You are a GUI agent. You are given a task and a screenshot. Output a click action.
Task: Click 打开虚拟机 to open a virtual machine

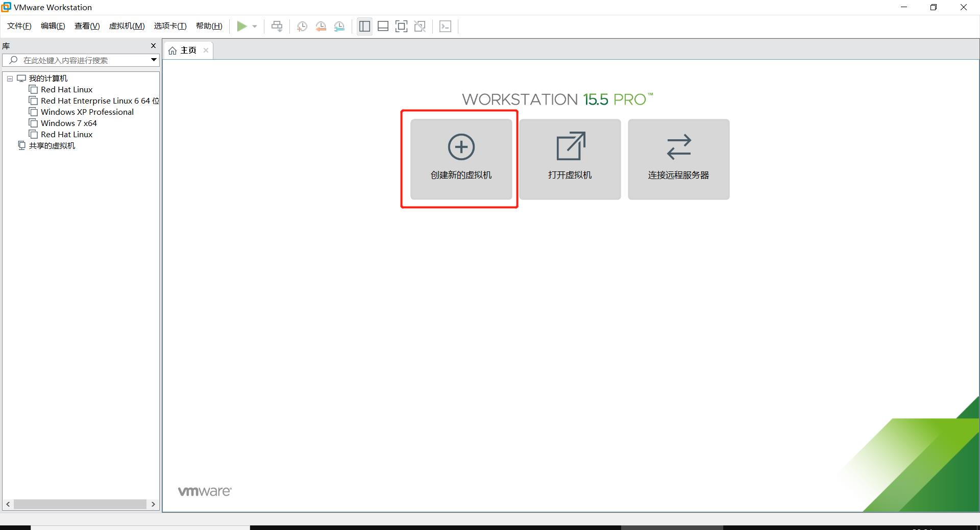click(569, 159)
